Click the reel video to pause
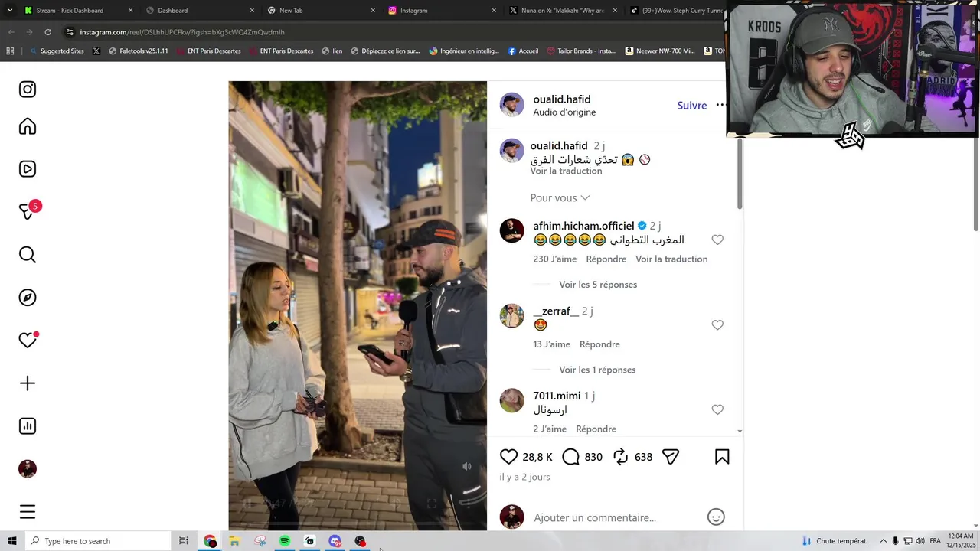Image resolution: width=980 pixels, height=551 pixels. point(358,305)
